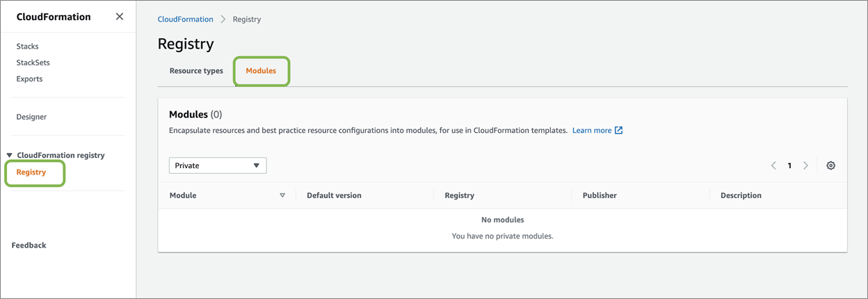Click the Module column header

coord(183,195)
